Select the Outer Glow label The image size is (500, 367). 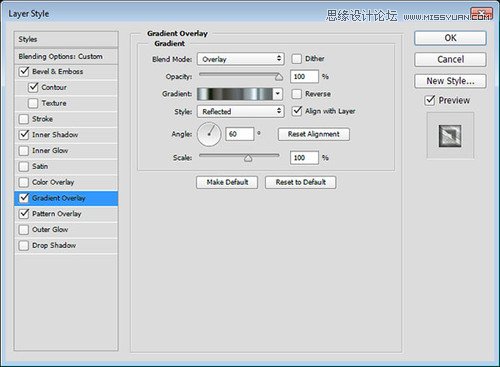pyautogui.click(x=50, y=230)
